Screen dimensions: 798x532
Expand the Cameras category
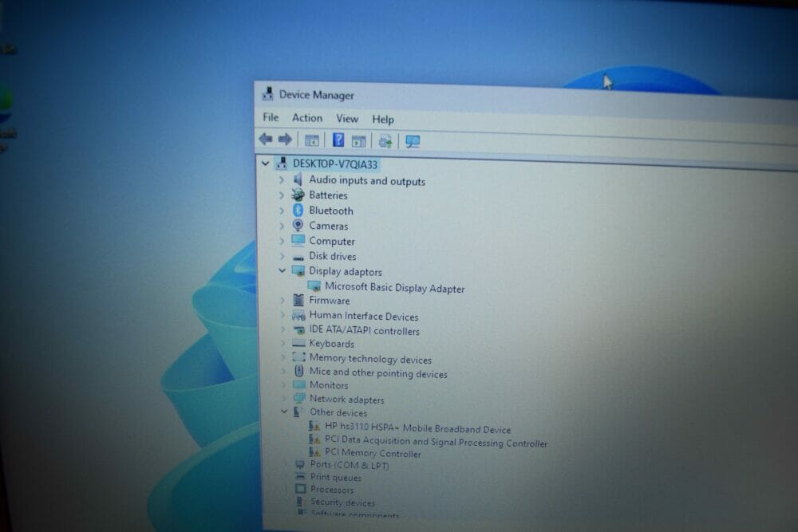coord(282,225)
